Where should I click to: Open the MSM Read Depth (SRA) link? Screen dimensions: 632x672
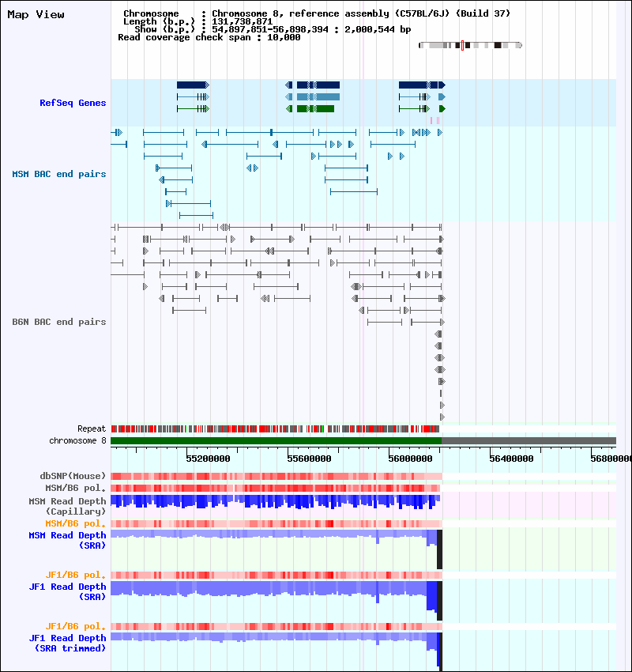67,541
